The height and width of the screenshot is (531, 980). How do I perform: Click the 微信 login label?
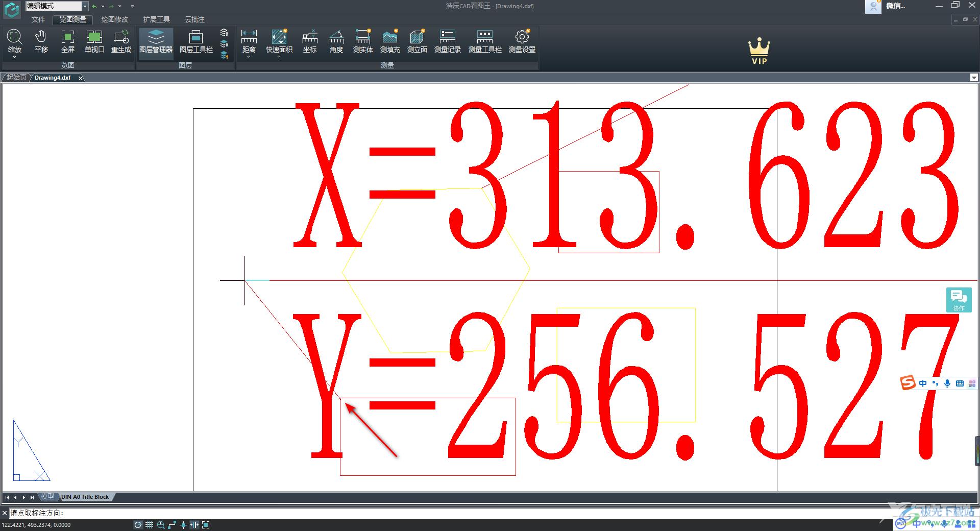pyautogui.click(x=895, y=6)
